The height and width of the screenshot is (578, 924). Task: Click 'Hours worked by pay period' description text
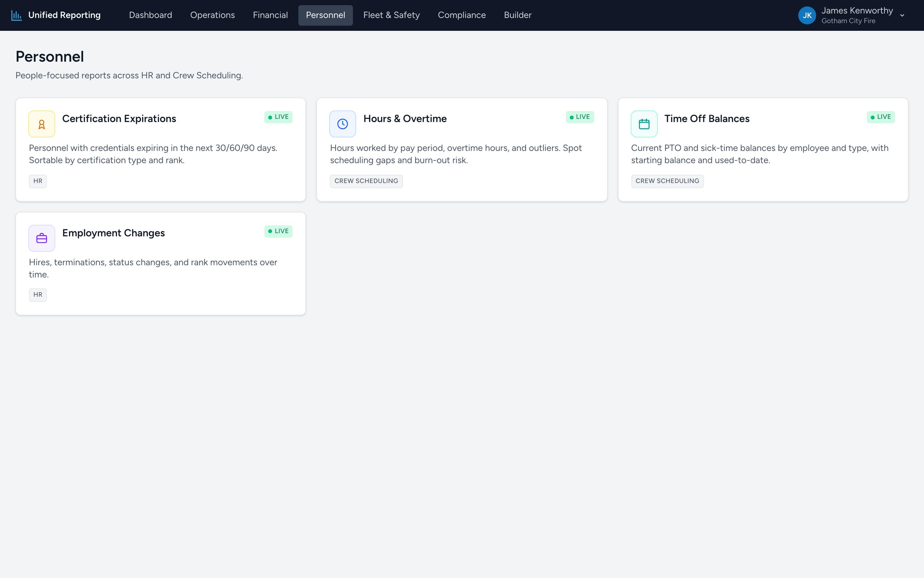point(456,154)
